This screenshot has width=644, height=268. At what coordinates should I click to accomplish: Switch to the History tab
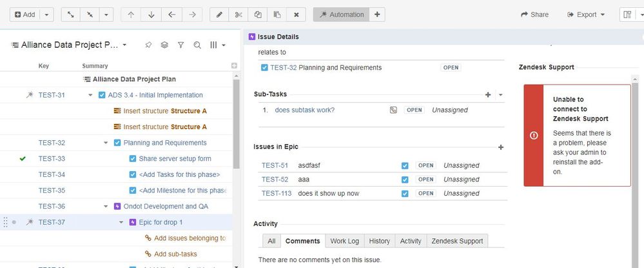(380, 241)
